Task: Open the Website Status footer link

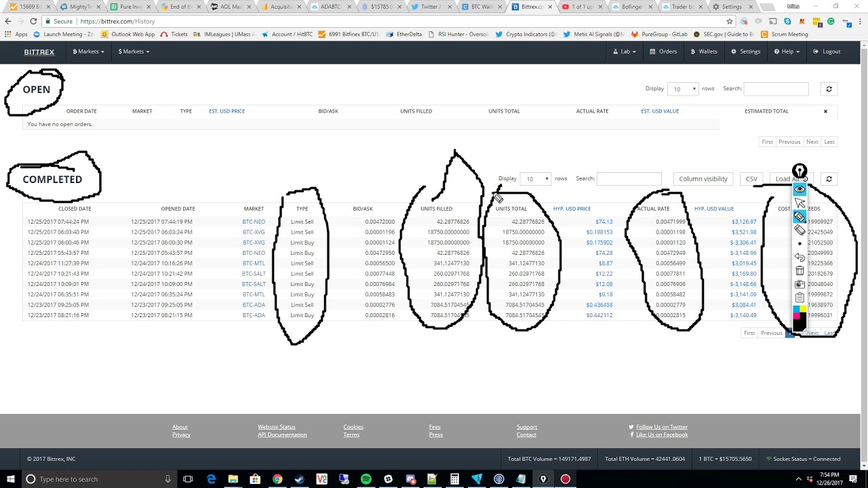Action: click(276, 427)
